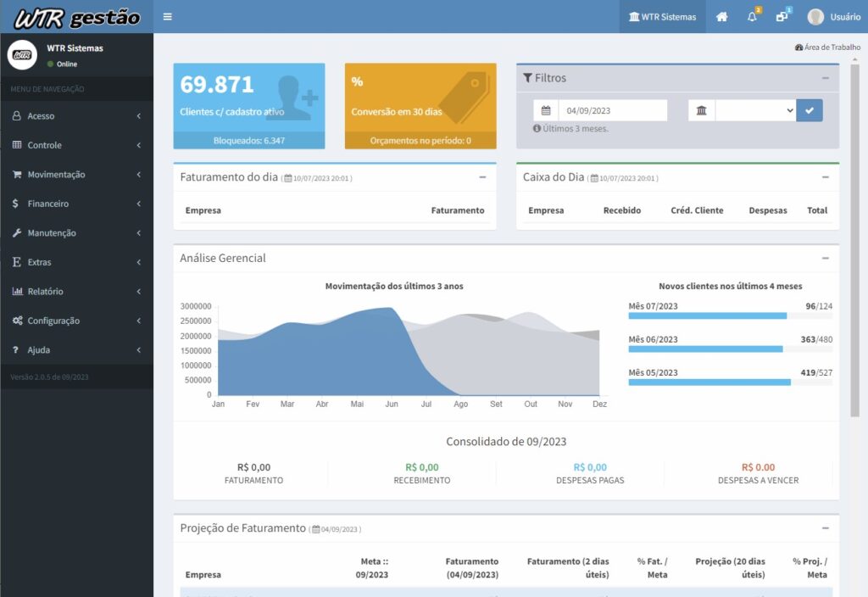Click the red DESPESAS A VENCER value
868x597 pixels.
pos(759,467)
